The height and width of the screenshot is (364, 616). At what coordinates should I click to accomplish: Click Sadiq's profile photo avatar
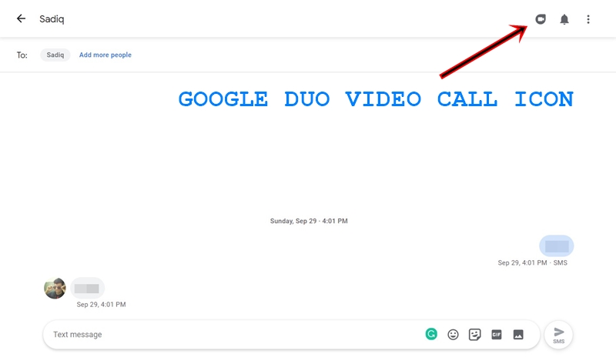(x=55, y=289)
